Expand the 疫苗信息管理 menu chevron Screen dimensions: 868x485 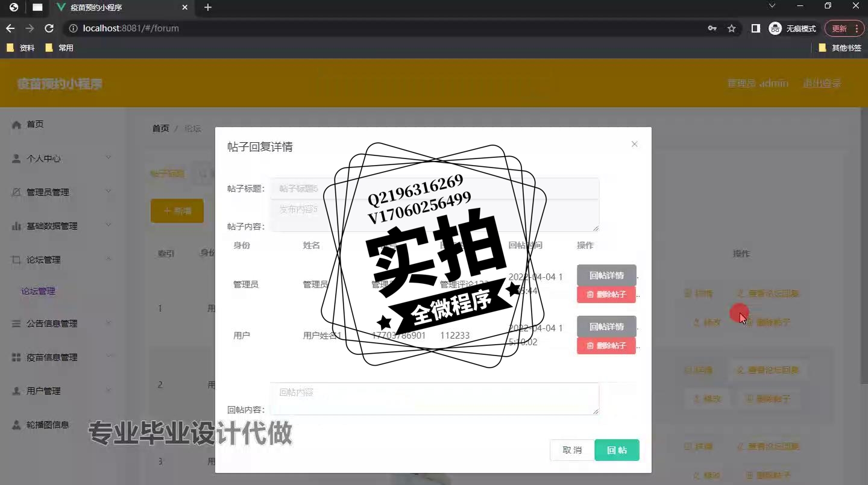point(108,356)
